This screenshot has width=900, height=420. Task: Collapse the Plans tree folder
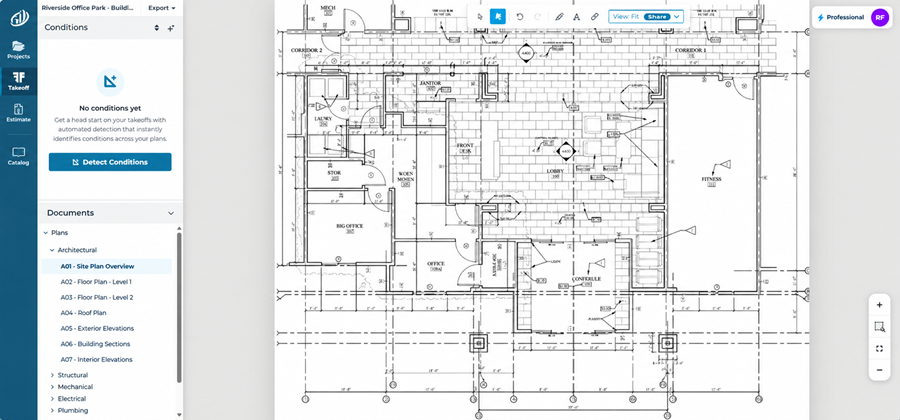(46, 233)
